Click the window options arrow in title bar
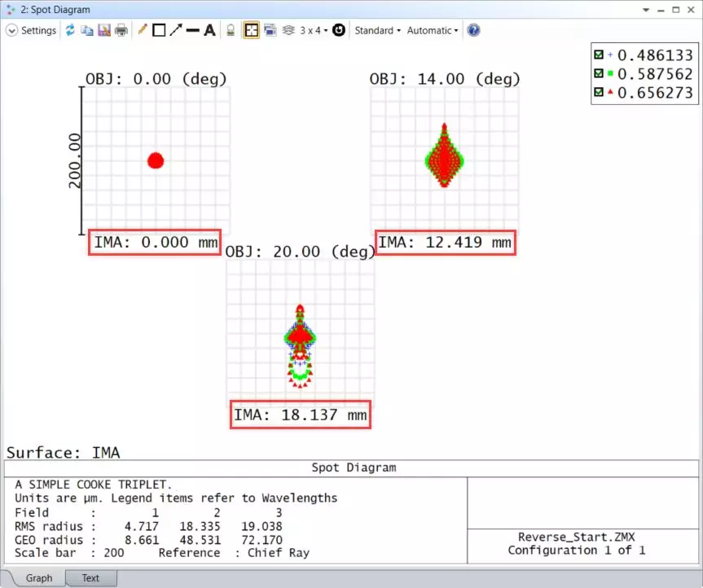This screenshot has width=703, height=588. 646,10
